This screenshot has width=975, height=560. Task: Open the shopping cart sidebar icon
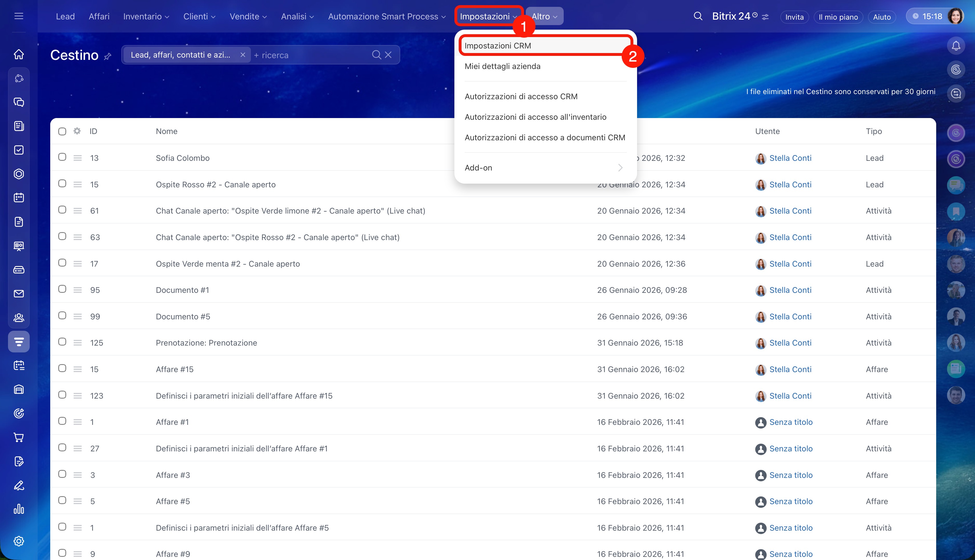tap(19, 437)
